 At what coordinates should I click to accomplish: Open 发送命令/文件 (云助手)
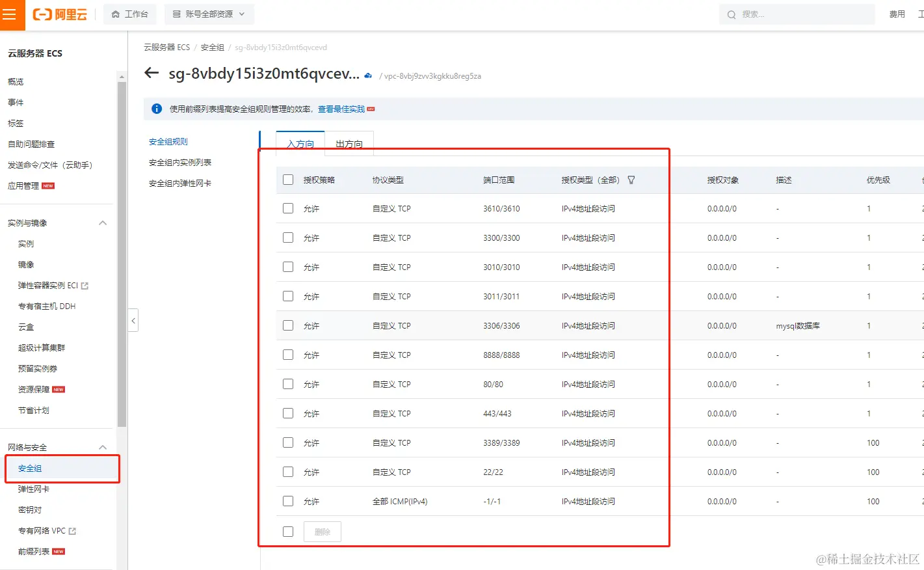[50, 165]
